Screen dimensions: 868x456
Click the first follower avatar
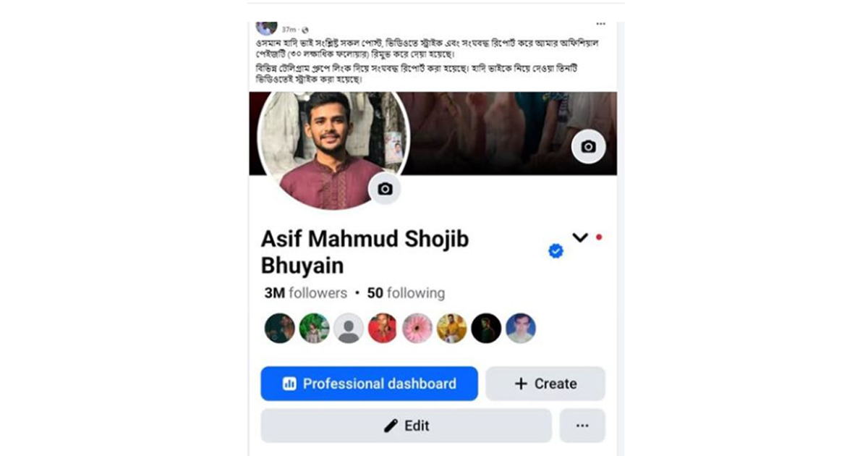pyautogui.click(x=280, y=328)
